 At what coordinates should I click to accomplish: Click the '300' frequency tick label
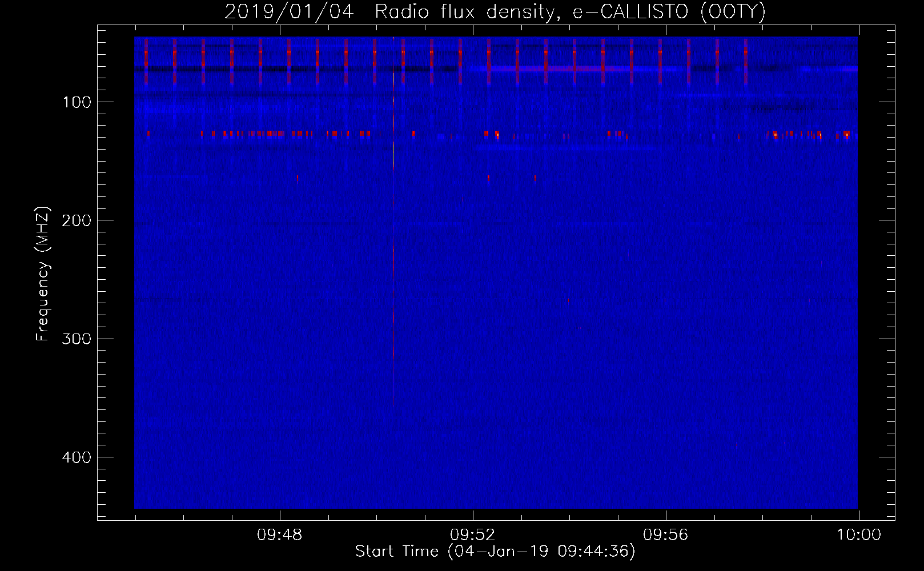[77, 339]
